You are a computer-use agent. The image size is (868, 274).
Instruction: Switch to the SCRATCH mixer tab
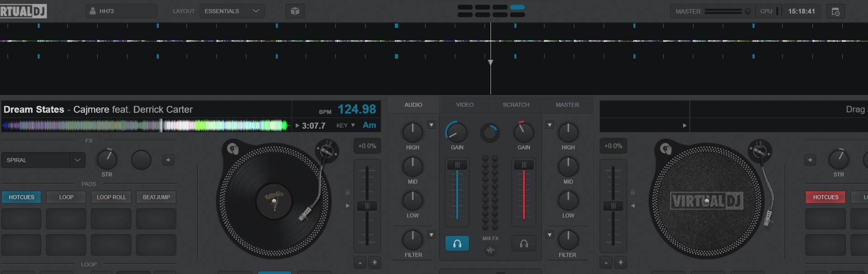click(x=516, y=105)
